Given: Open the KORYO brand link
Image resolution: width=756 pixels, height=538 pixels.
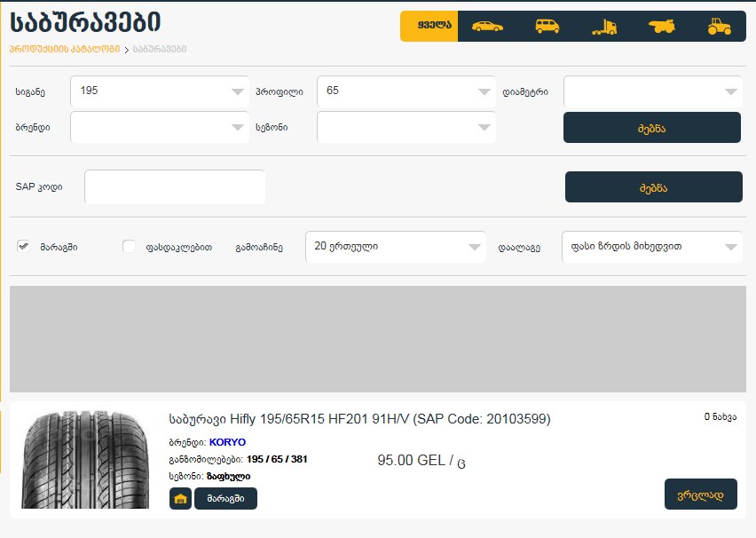Looking at the screenshot, I should (227, 442).
